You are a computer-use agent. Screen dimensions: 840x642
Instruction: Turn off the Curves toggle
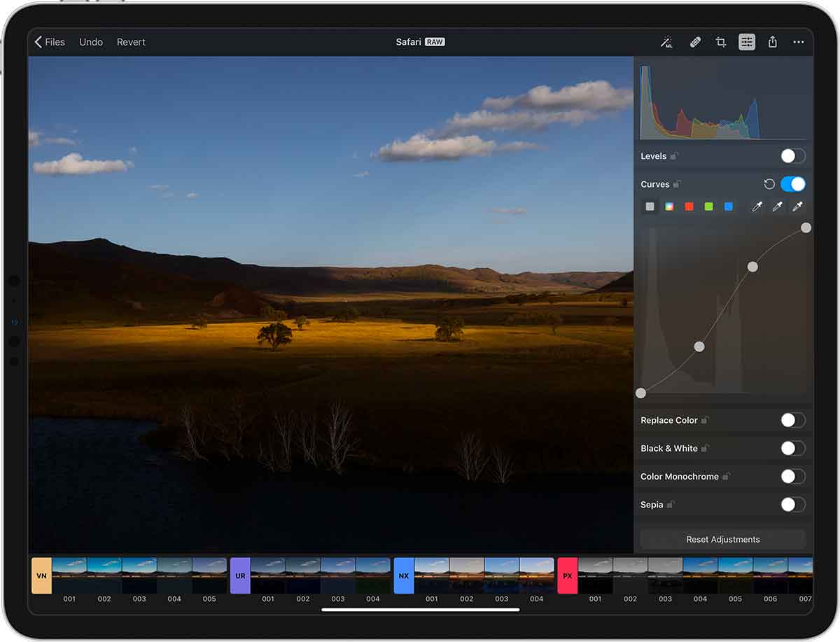[x=792, y=184]
